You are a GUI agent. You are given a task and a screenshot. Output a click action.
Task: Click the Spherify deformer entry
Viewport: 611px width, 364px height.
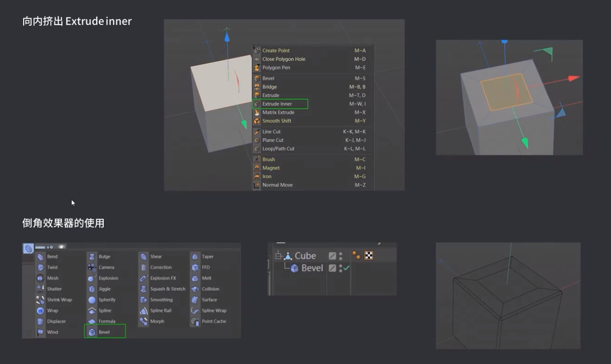[x=102, y=300]
